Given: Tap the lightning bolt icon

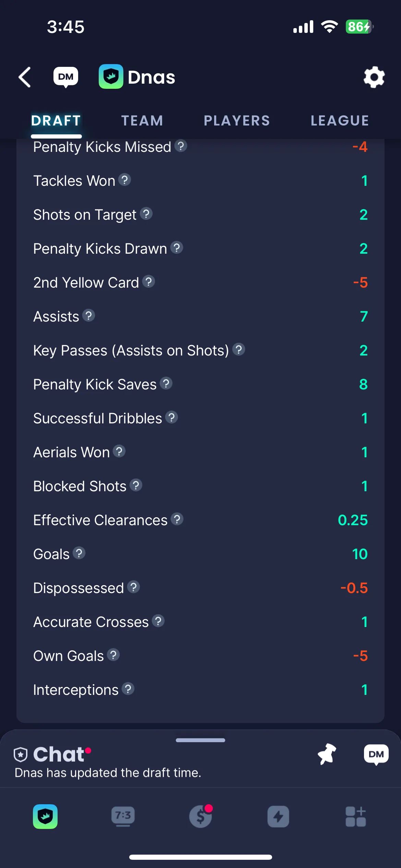Looking at the screenshot, I should [x=278, y=817].
